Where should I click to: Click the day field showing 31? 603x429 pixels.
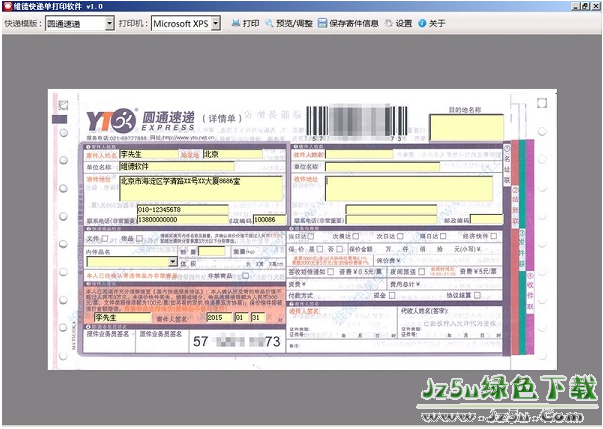[x=258, y=318]
